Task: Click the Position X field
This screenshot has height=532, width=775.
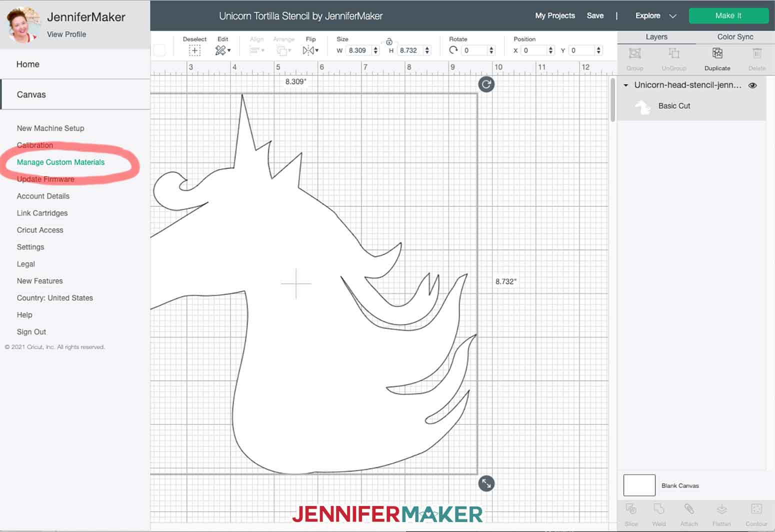Action: tap(533, 50)
